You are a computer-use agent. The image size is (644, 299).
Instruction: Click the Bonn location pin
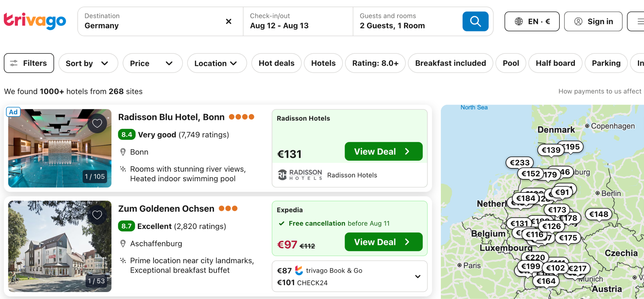coord(123,152)
